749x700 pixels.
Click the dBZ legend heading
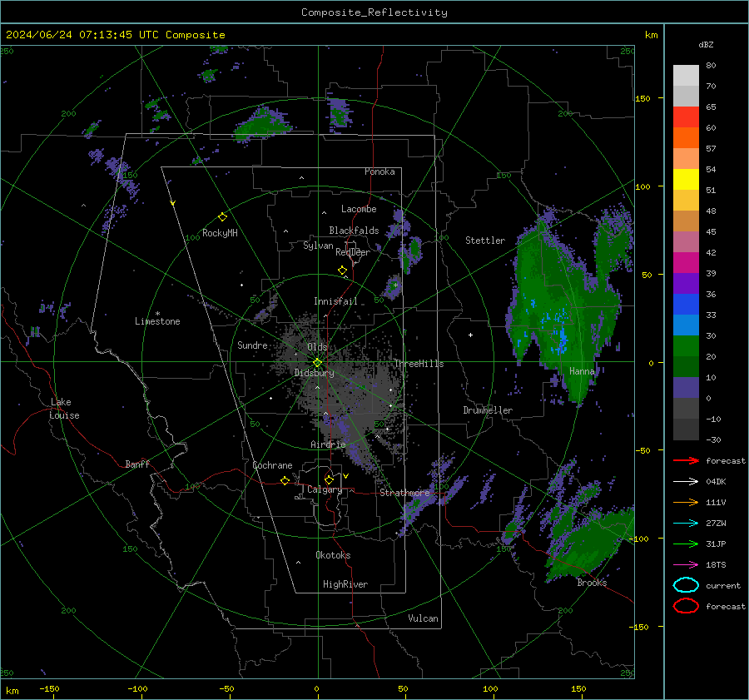[x=706, y=44]
